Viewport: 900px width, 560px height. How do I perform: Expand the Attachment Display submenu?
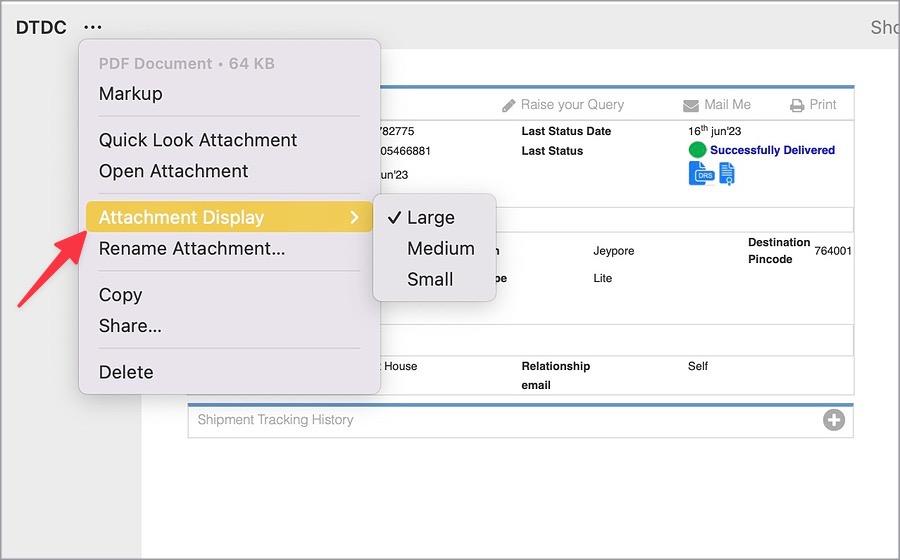pyautogui.click(x=229, y=217)
